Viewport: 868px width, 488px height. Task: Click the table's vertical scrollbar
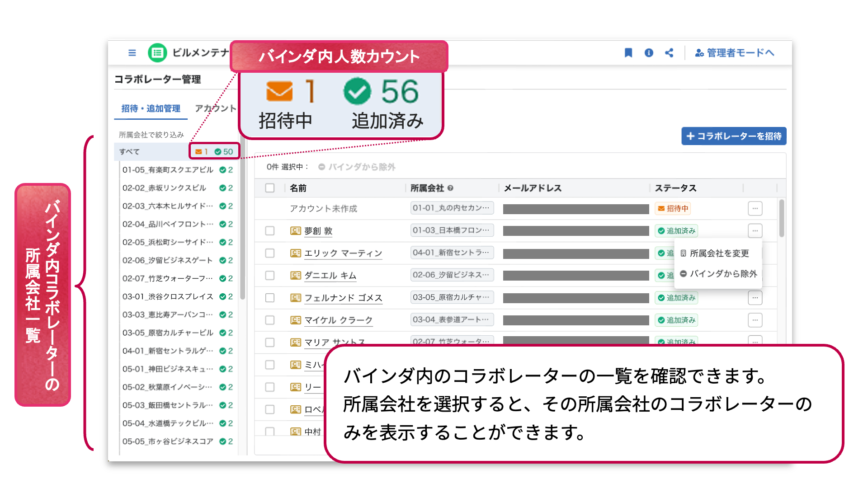(782, 218)
